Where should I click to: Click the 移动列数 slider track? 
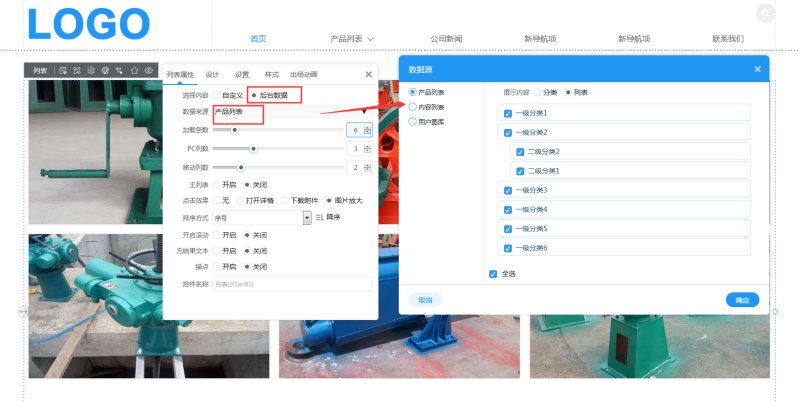click(x=290, y=167)
